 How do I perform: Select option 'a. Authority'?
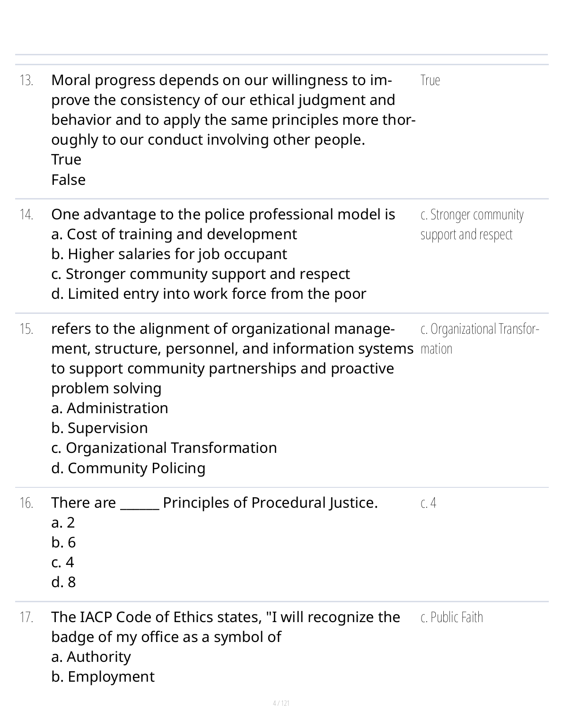(x=91, y=657)
